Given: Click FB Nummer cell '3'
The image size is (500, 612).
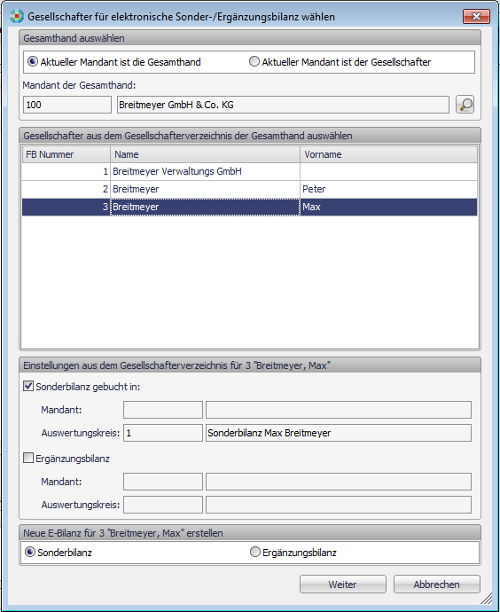Looking at the screenshot, I should [x=66, y=207].
